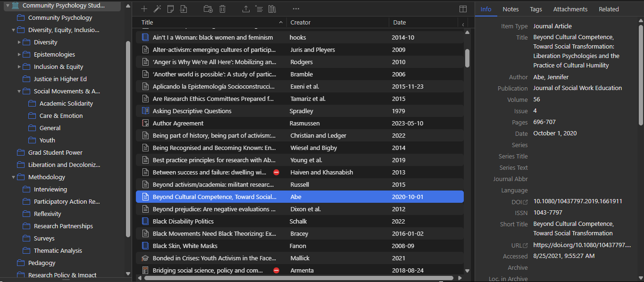Click the external link icon beside URL

(x=526, y=245)
